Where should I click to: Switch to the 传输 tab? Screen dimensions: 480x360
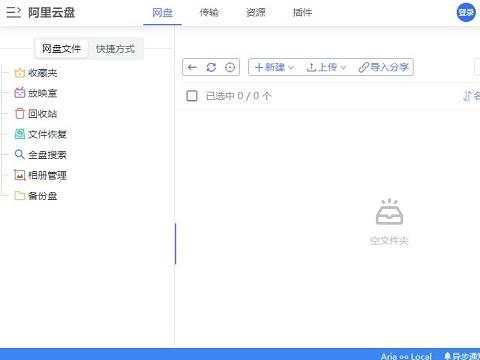pyautogui.click(x=209, y=13)
